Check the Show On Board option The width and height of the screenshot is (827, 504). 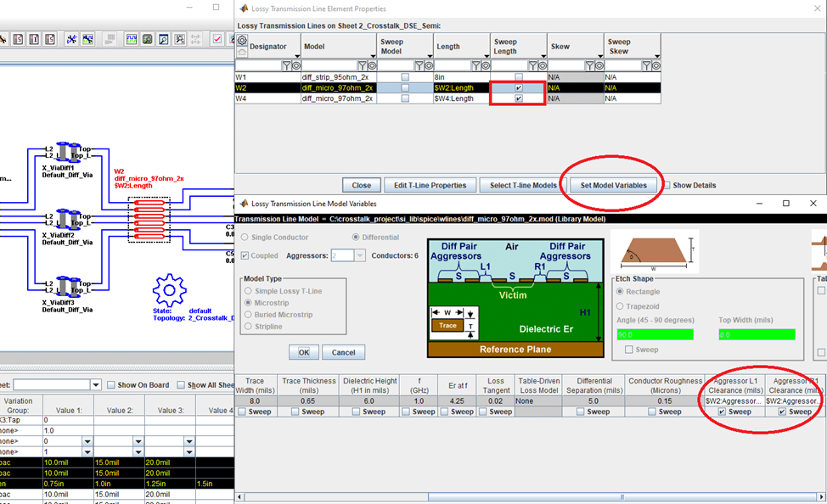tap(110, 385)
